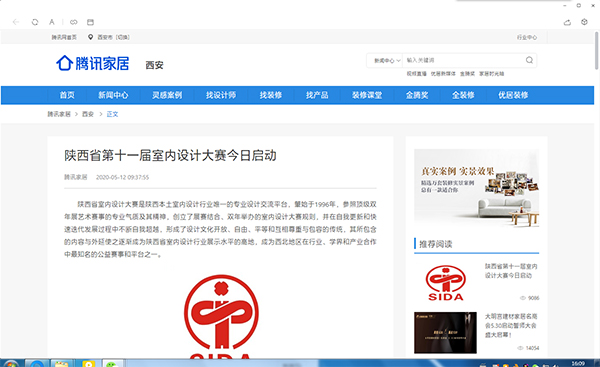Open the 首页 navigation tab
This screenshot has height=367, width=600.
tap(67, 95)
